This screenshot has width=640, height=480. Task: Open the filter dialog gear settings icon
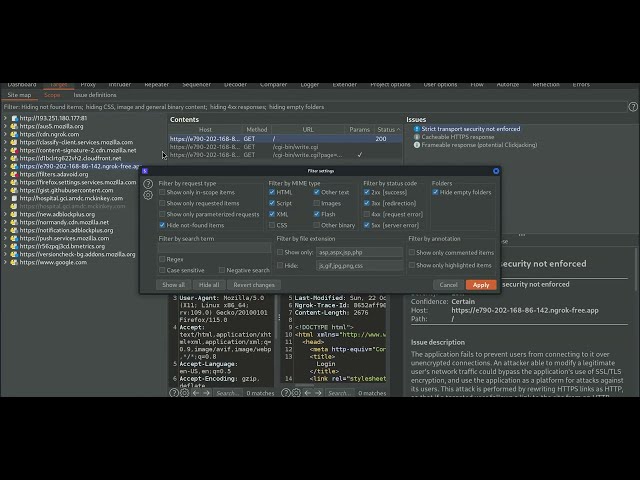(x=148, y=195)
